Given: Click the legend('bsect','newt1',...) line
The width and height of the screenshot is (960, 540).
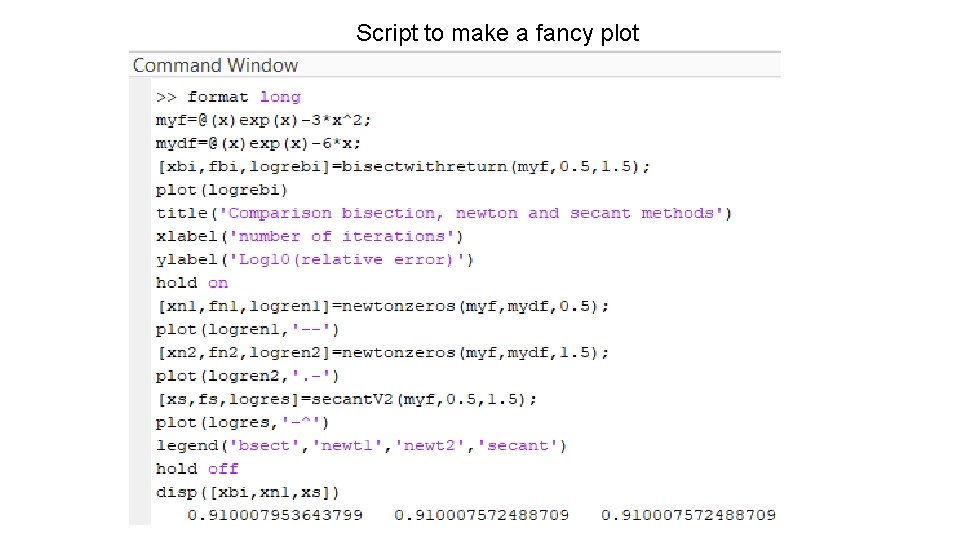Looking at the screenshot, I should [x=361, y=446].
